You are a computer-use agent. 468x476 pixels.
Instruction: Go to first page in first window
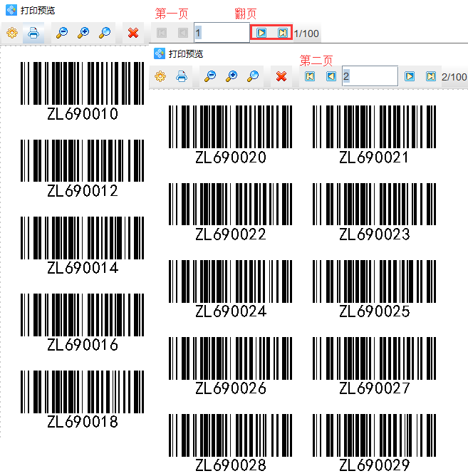162,33
